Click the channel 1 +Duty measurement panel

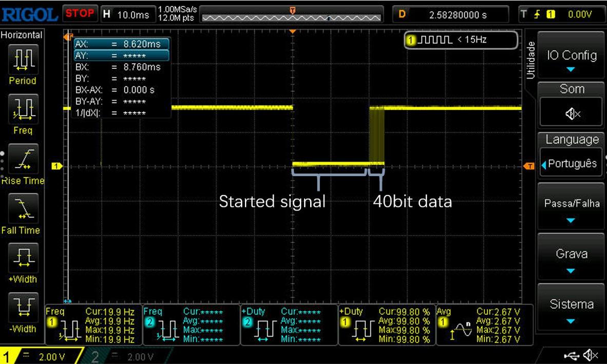pyautogui.click(x=387, y=325)
